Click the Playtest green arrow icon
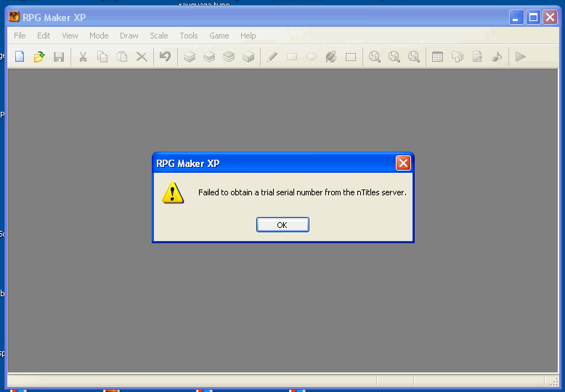 point(520,57)
